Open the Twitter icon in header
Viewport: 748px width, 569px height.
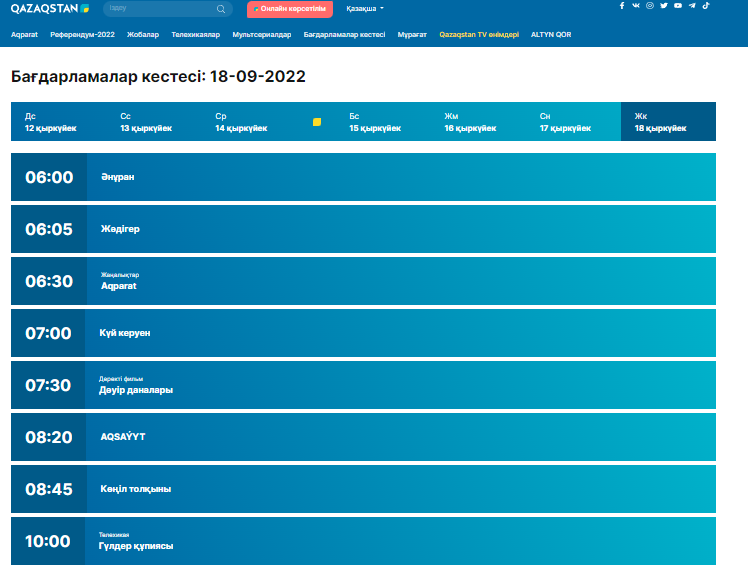(664, 6)
